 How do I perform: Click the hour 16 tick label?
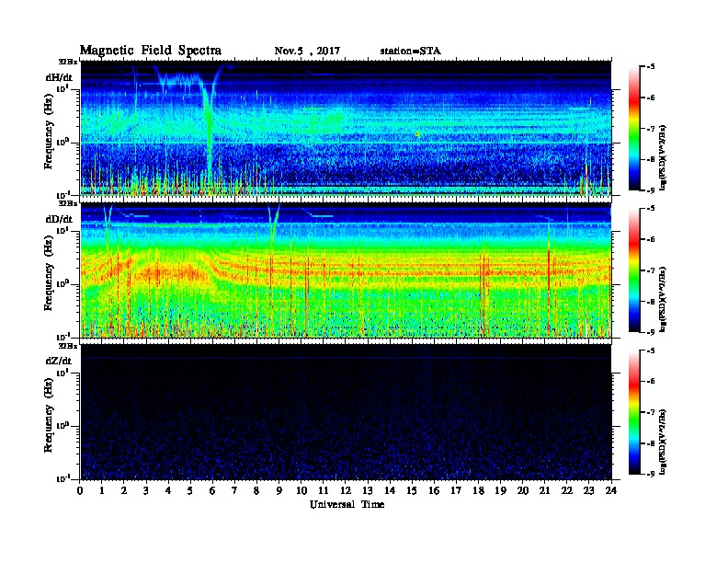(434, 491)
